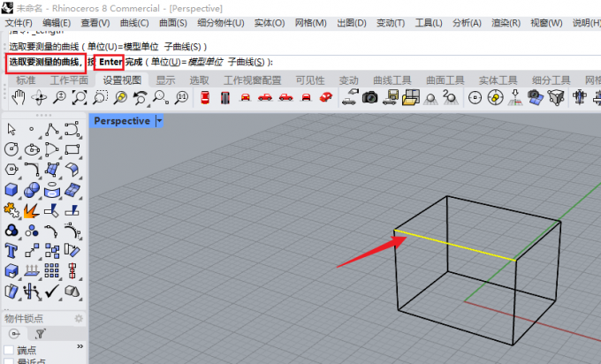Viewport: 601px width, 364px height.
Task: Open the 出图(D) menu
Action: [352, 23]
